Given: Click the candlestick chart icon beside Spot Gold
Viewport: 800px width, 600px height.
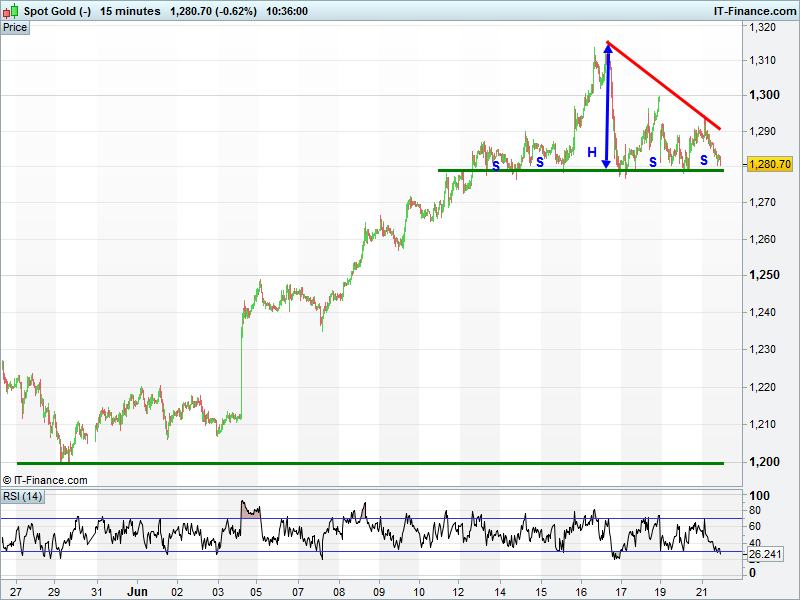Looking at the screenshot, I should pos(10,11).
